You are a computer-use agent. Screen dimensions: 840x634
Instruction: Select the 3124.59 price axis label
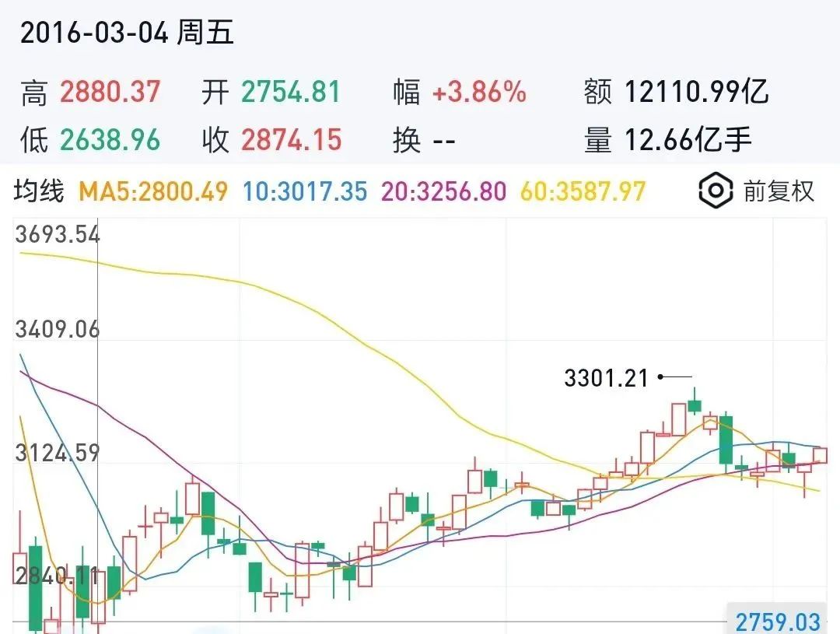(58, 453)
